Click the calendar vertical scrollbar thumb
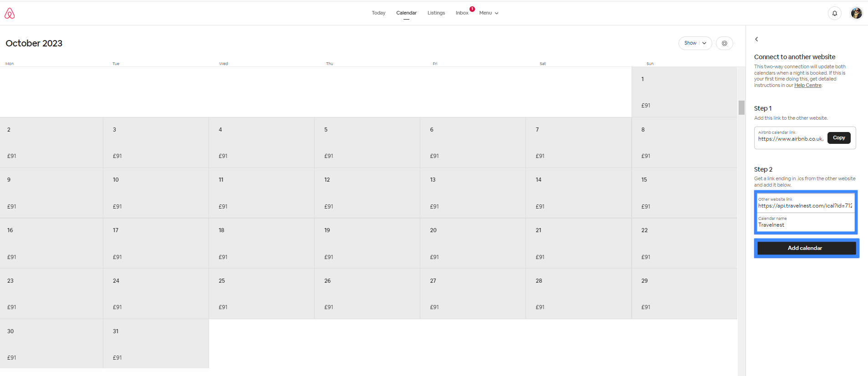The image size is (868, 376). [741, 107]
